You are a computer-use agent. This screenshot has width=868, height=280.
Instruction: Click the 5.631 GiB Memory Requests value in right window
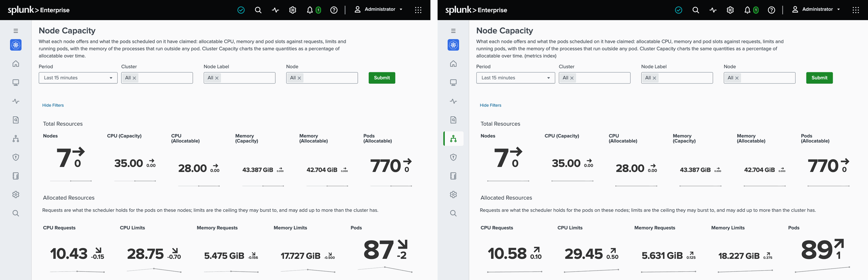tap(662, 256)
